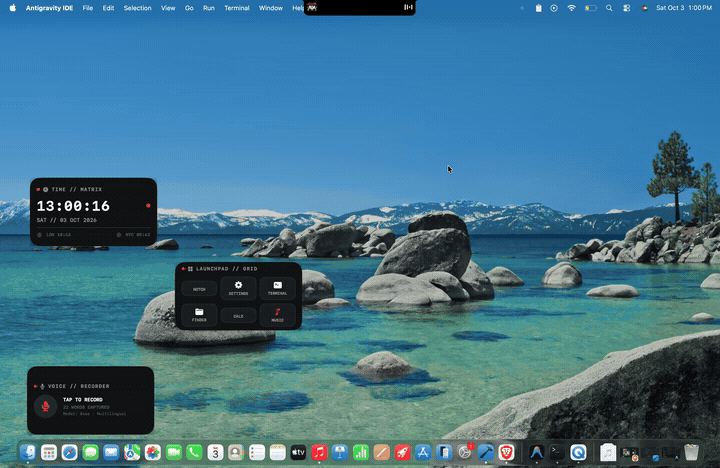Screen dimensions: 720x468
Task: Open Terminal from the Dock
Action: click(x=557, y=452)
